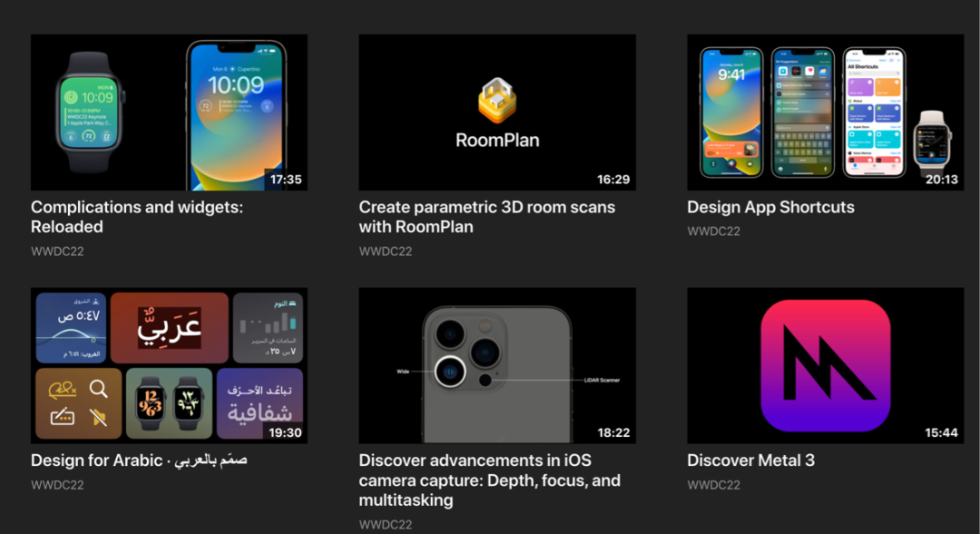The height and width of the screenshot is (534, 980).
Task: Click the 19:30 duration badge
Action: pos(285,432)
